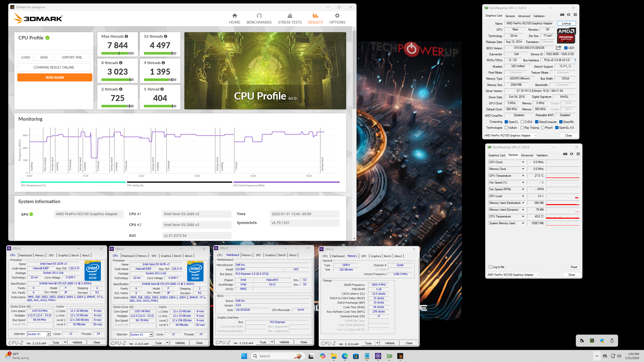Toggle the DirectCompute checkbox
This screenshot has width=644, height=362.
pos(537,122)
